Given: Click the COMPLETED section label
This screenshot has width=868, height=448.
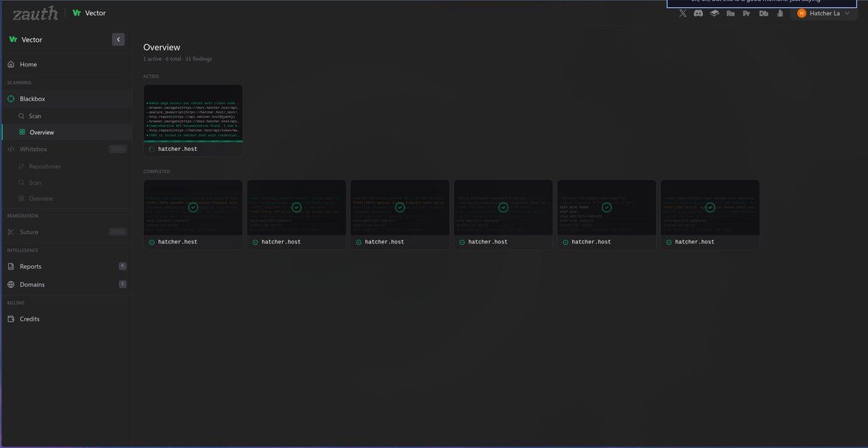Looking at the screenshot, I should pyautogui.click(x=157, y=171).
